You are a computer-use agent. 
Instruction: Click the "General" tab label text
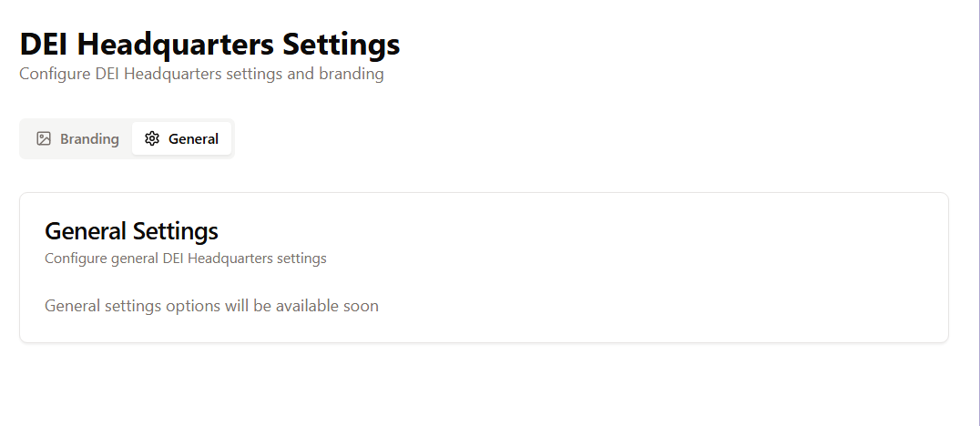point(193,139)
